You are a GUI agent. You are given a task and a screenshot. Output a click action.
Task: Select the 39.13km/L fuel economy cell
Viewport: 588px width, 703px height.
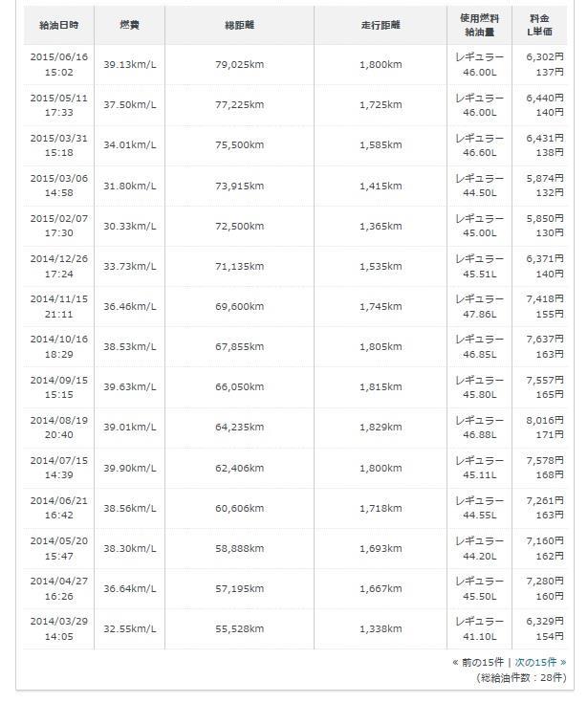(129, 65)
